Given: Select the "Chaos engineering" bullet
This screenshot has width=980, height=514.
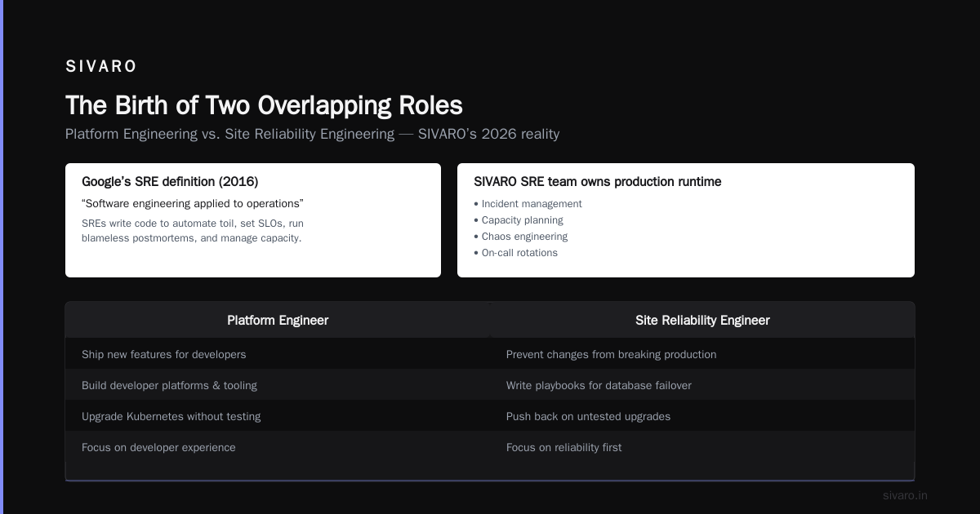Looking at the screenshot, I should click(520, 237).
